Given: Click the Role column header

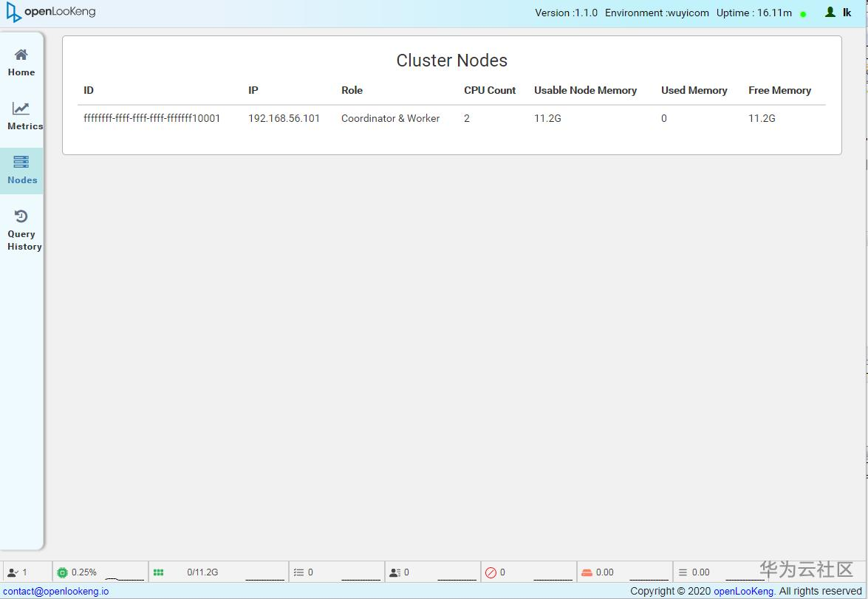Looking at the screenshot, I should 352,90.
